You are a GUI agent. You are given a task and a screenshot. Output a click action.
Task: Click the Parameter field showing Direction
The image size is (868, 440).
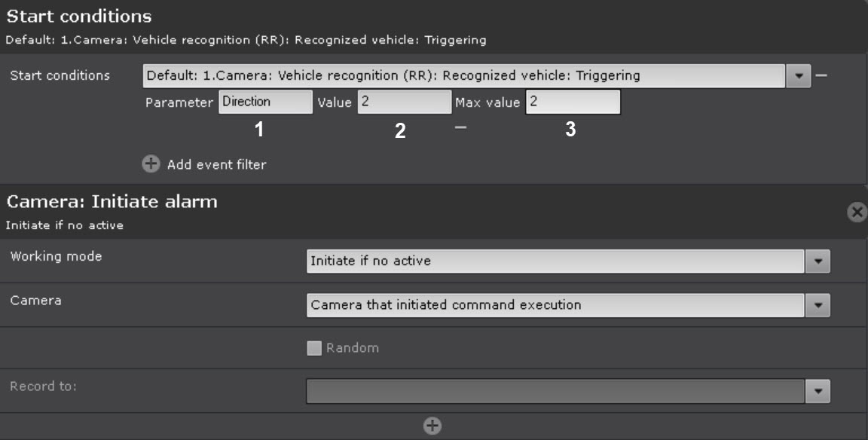265,102
